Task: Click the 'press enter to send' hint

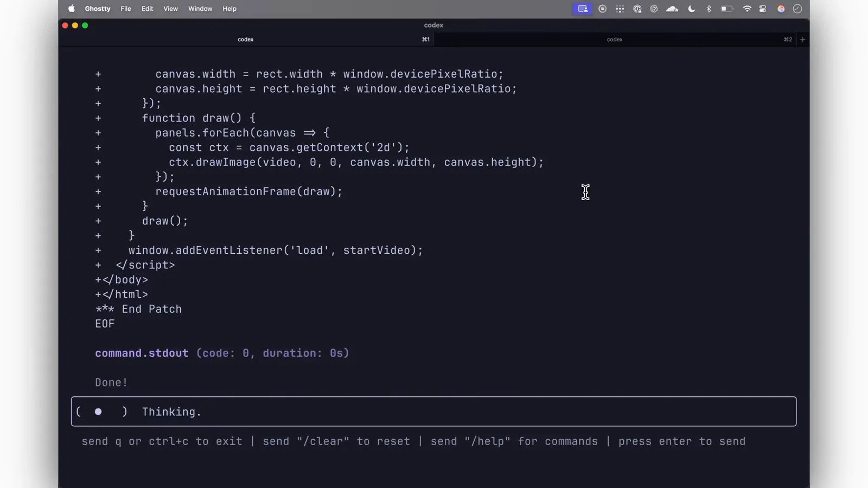Action: [682, 441]
